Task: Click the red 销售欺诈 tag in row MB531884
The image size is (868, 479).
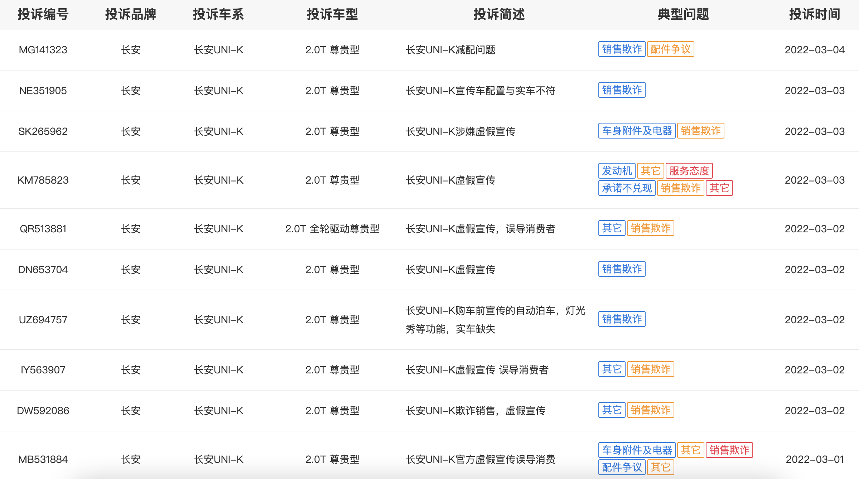Action: pos(729,450)
